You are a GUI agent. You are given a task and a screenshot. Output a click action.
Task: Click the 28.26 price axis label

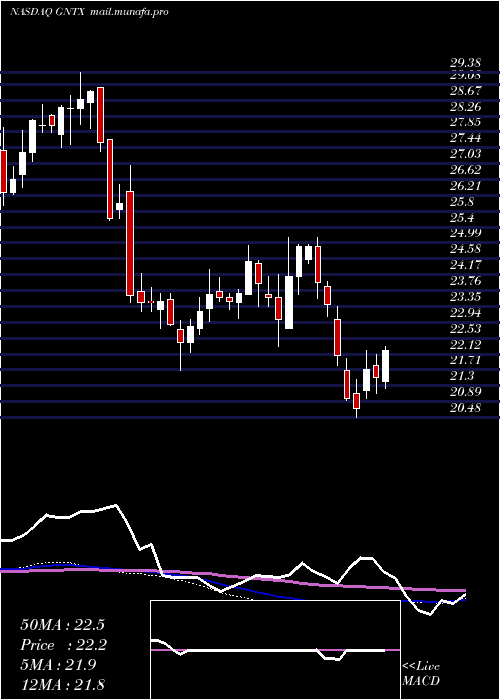point(467,107)
